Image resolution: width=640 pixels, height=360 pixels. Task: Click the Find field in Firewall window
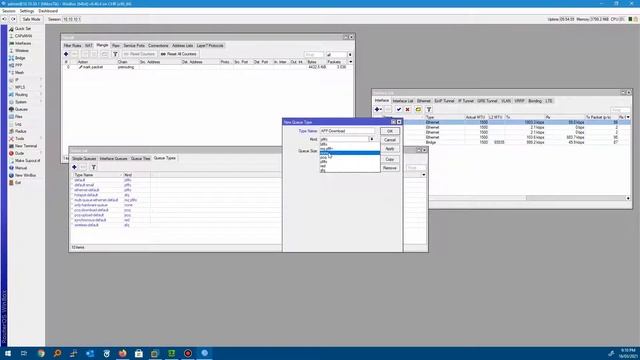pos(313,54)
